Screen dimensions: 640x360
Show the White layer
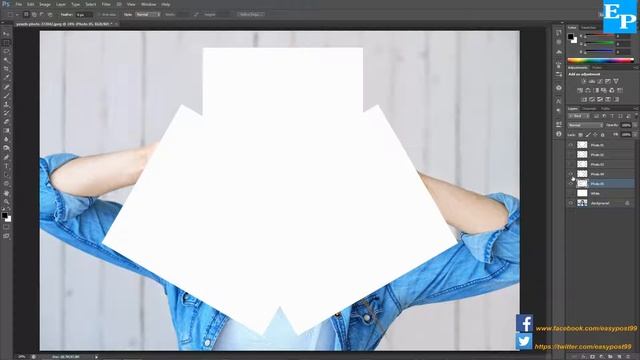571,193
